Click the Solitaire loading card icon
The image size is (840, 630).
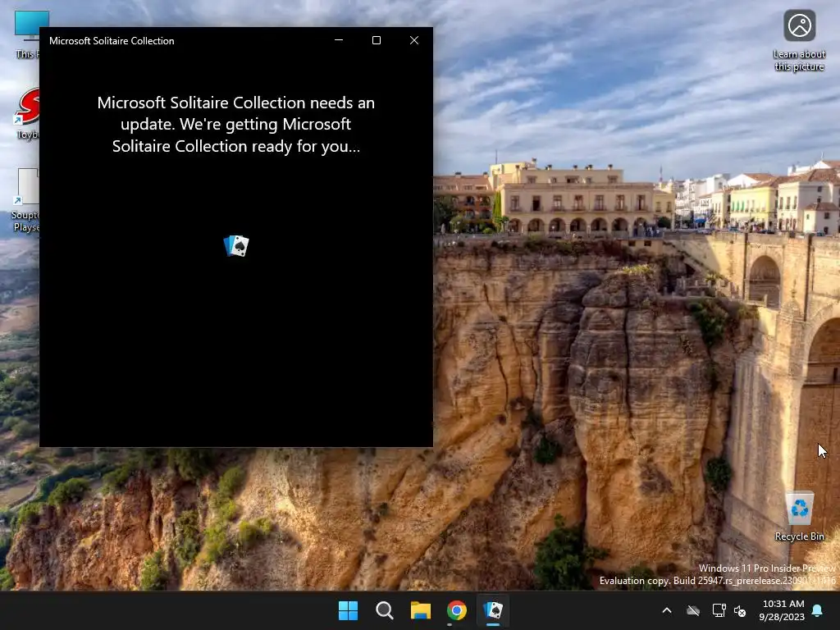pyautogui.click(x=236, y=246)
